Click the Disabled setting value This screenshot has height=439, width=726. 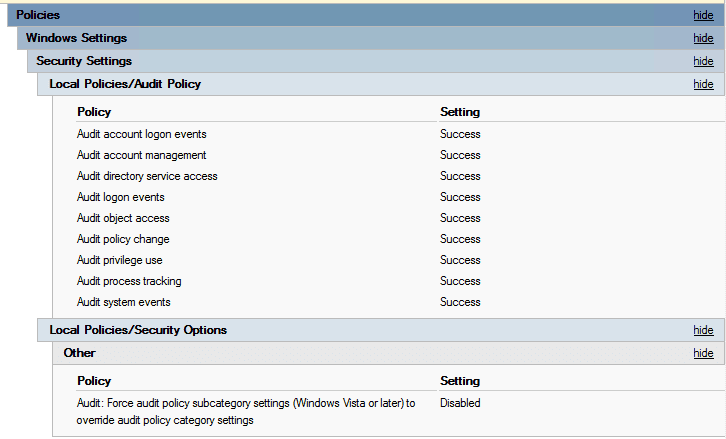coord(460,403)
